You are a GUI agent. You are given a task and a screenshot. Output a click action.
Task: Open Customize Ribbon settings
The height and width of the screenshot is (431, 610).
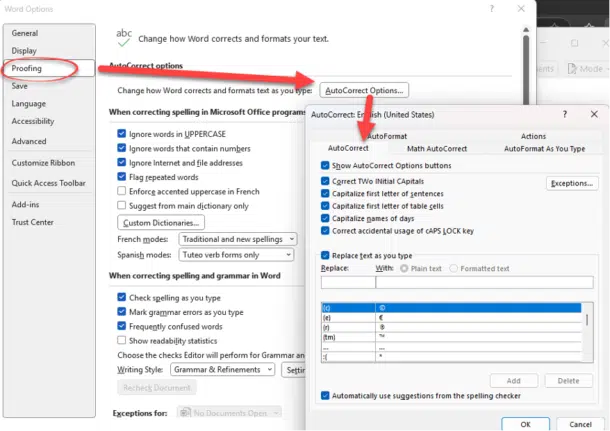click(x=43, y=163)
